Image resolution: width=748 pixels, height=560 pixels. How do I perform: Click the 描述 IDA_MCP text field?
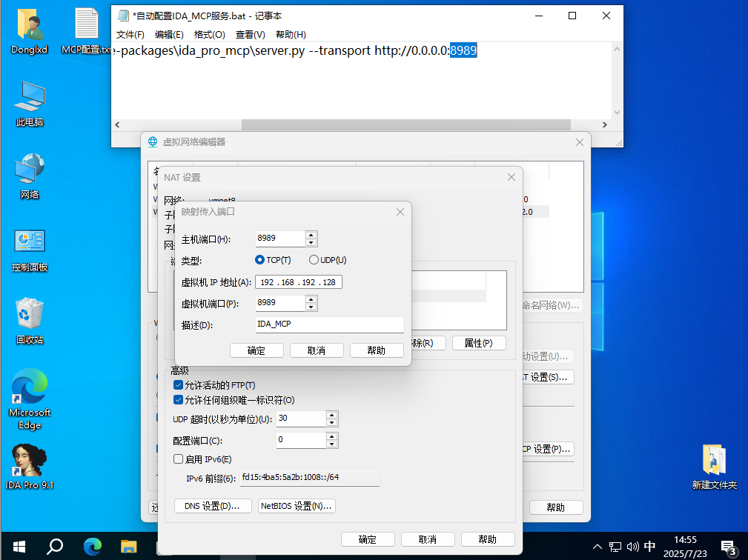click(329, 324)
